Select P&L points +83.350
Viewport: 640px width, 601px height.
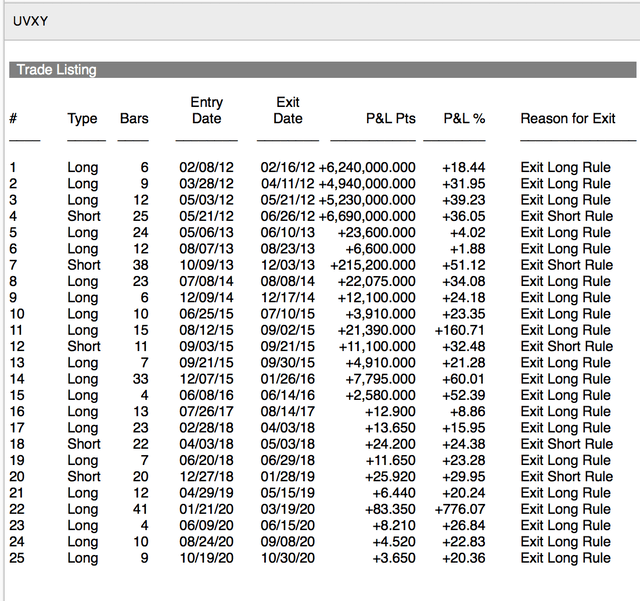coord(390,509)
